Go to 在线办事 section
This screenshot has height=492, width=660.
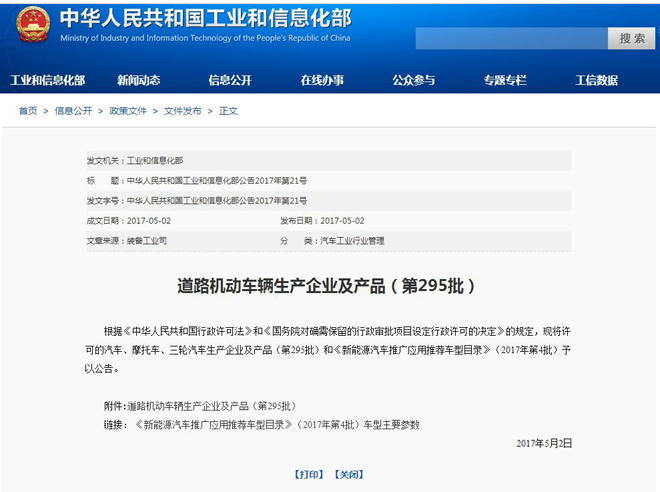coord(322,81)
